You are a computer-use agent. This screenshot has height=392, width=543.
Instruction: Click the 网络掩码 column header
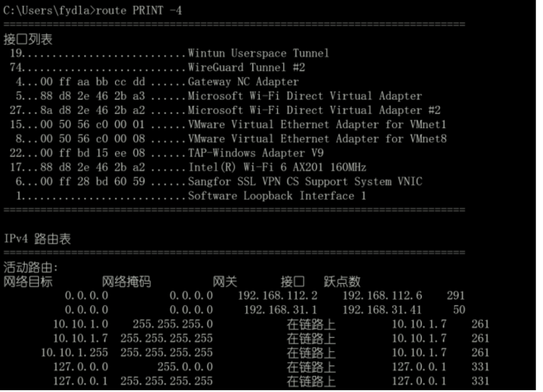pyautogui.click(x=126, y=282)
